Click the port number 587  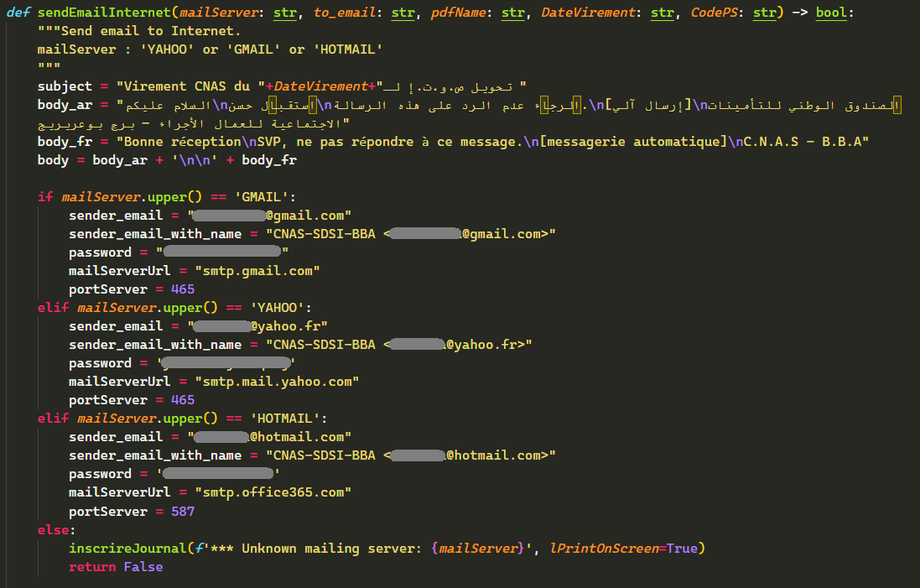pyautogui.click(x=183, y=512)
